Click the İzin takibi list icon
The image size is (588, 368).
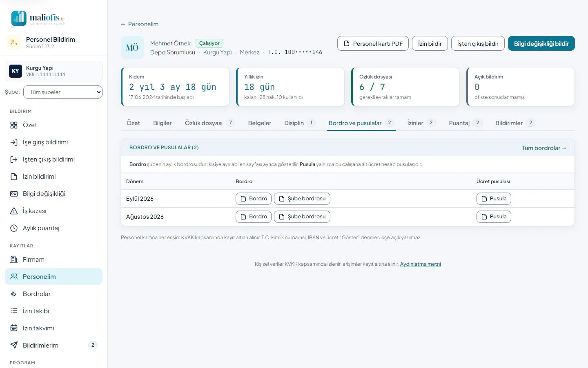coord(14,311)
